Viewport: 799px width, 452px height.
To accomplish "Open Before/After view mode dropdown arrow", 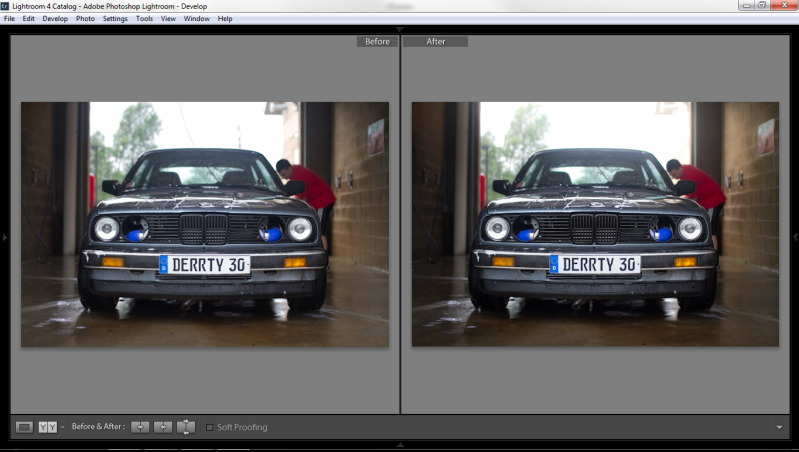I will [63, 427].
